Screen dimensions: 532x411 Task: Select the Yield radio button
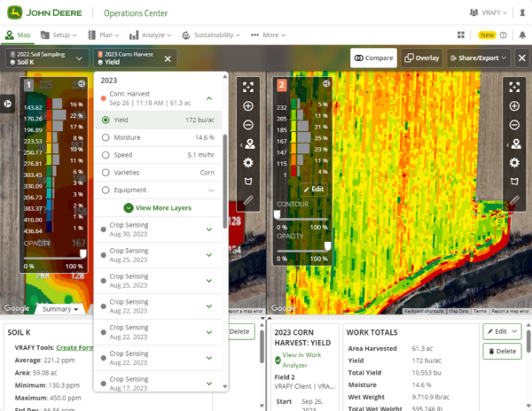pos(106,120)
